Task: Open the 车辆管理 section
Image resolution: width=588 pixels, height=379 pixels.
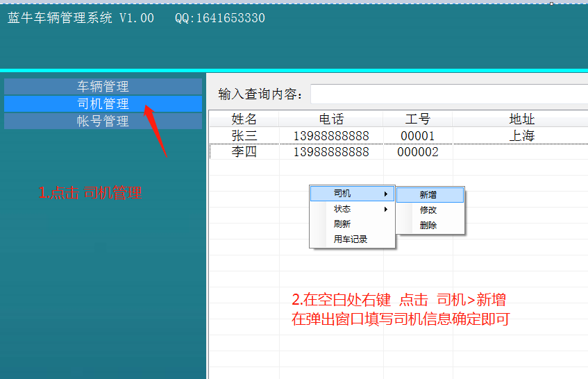Action: click(x=103, y=87)
